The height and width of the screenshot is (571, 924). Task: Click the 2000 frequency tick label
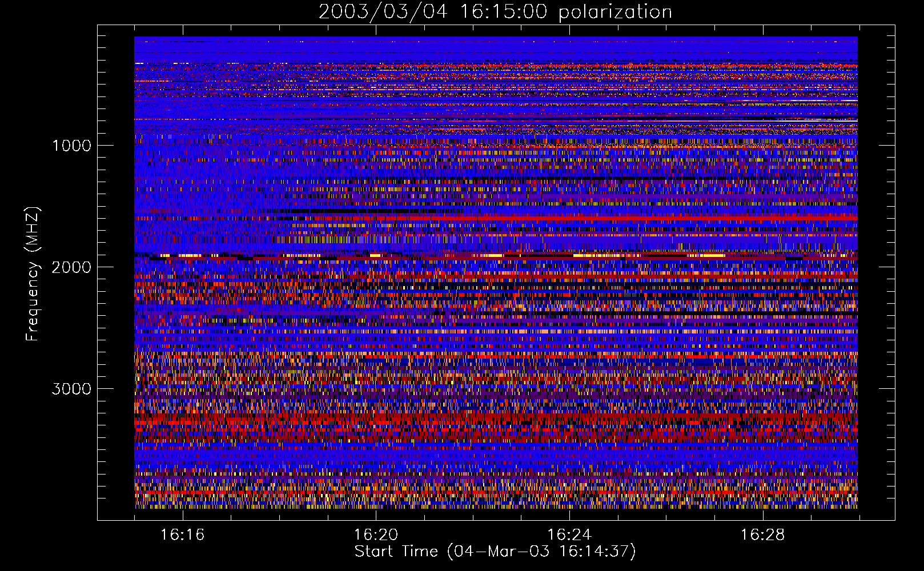click(71, 267)
